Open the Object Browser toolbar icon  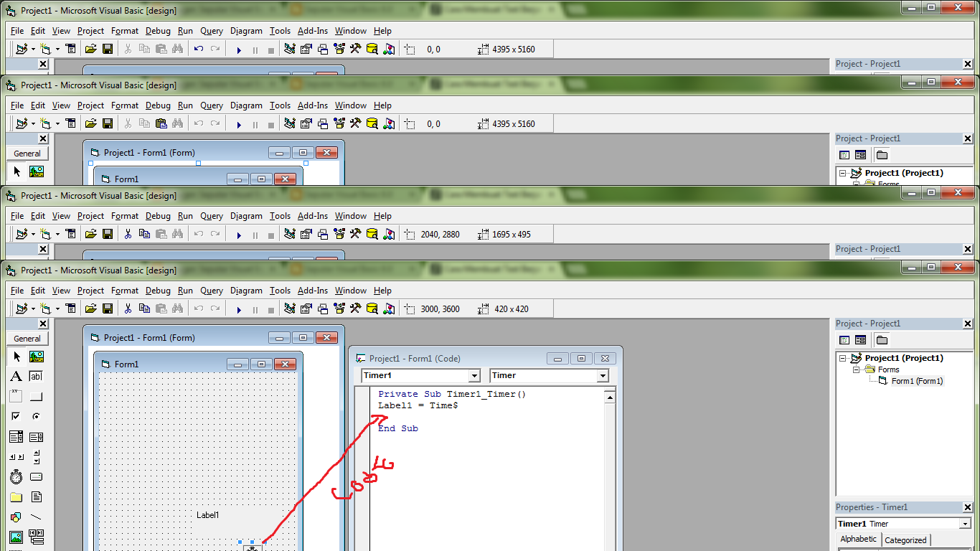coord(339,309)
